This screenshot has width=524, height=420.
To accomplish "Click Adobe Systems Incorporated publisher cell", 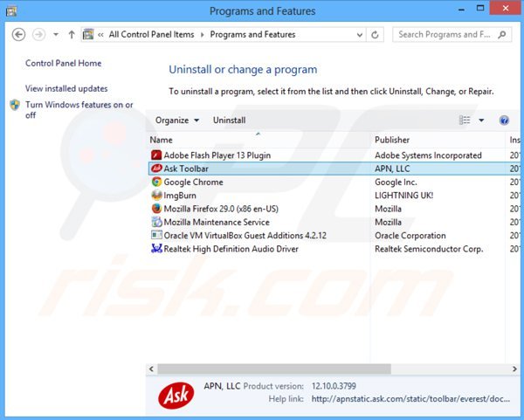I will [x=428, y=155].
